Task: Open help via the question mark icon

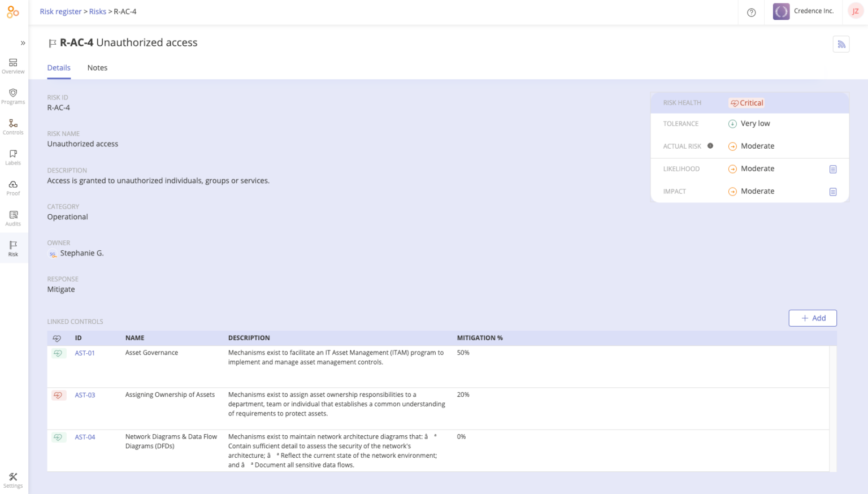Action: tap(751, 11)
